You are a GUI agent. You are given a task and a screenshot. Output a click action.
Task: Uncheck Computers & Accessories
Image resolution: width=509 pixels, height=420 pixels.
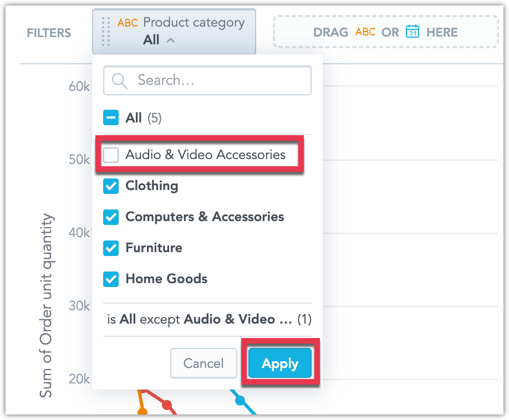click(x=111, y=217)
